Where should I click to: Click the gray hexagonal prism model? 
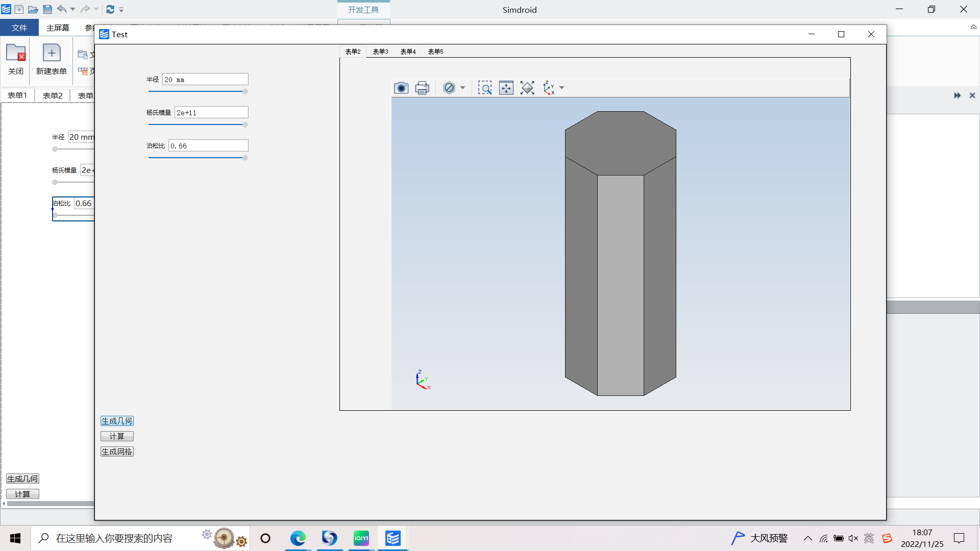point(620,254)
